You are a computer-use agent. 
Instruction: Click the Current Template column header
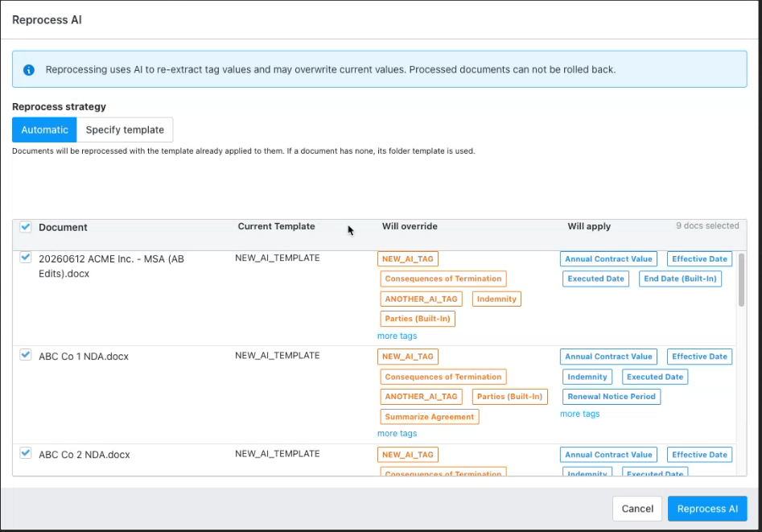(x=276, y=227)
